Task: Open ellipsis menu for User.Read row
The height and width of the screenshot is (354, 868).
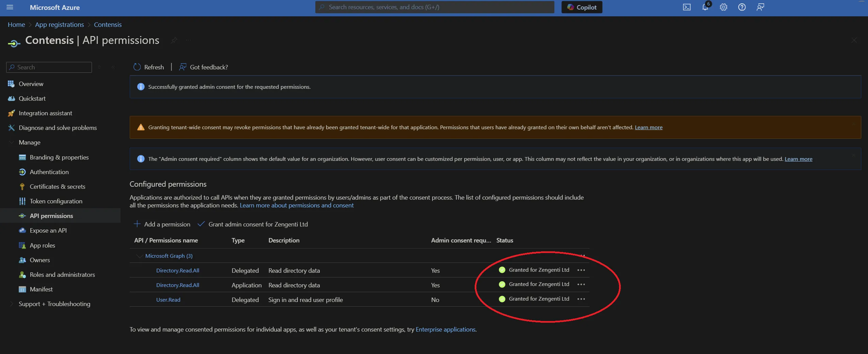Action: (x=581, y=299)
